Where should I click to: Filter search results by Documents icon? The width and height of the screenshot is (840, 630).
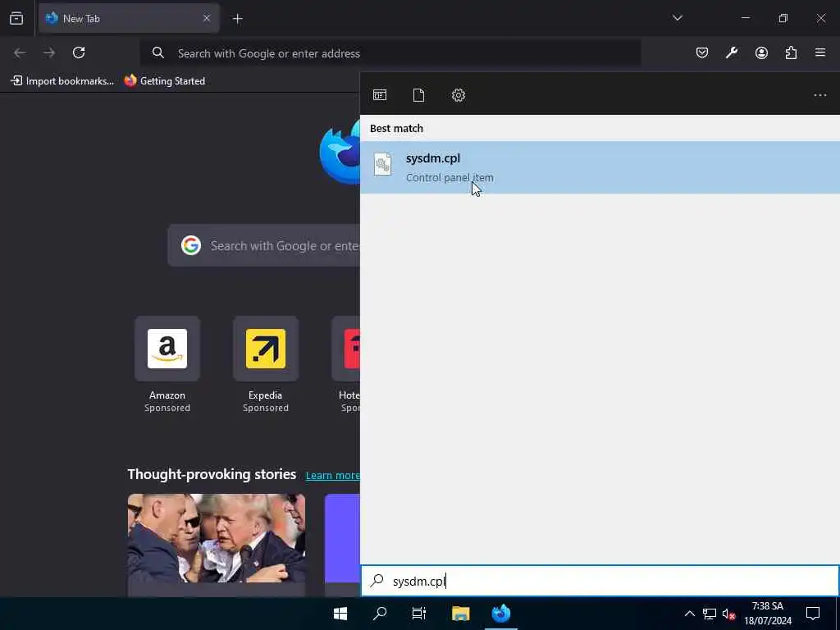(x=419, y=95)
